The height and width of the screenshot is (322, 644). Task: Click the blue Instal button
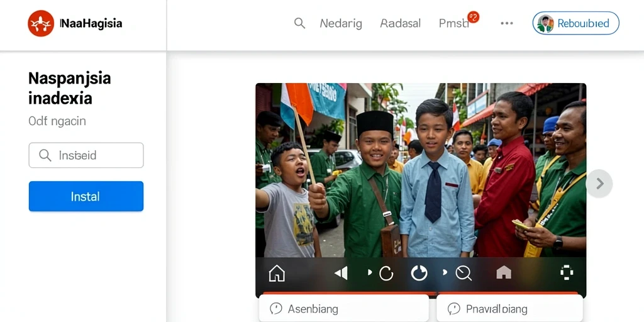tap(86, 196)
